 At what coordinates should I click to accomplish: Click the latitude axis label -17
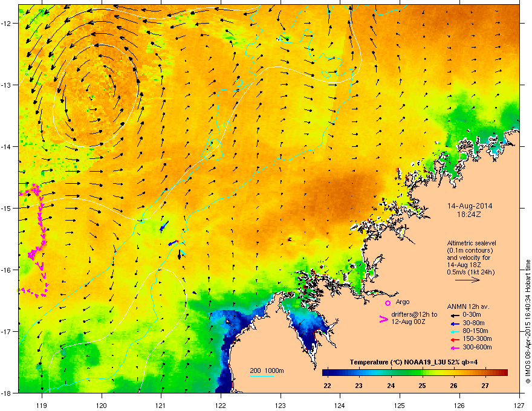click(x=7, y=331)
